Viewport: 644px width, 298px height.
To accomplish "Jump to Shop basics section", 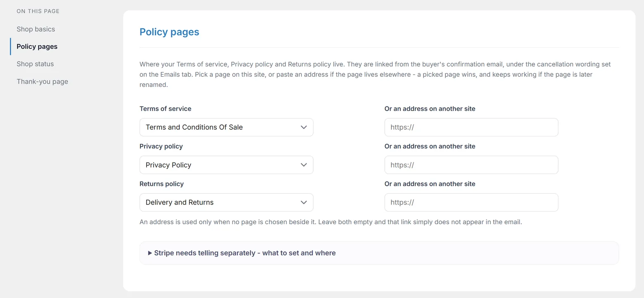I will coord(36,29).
